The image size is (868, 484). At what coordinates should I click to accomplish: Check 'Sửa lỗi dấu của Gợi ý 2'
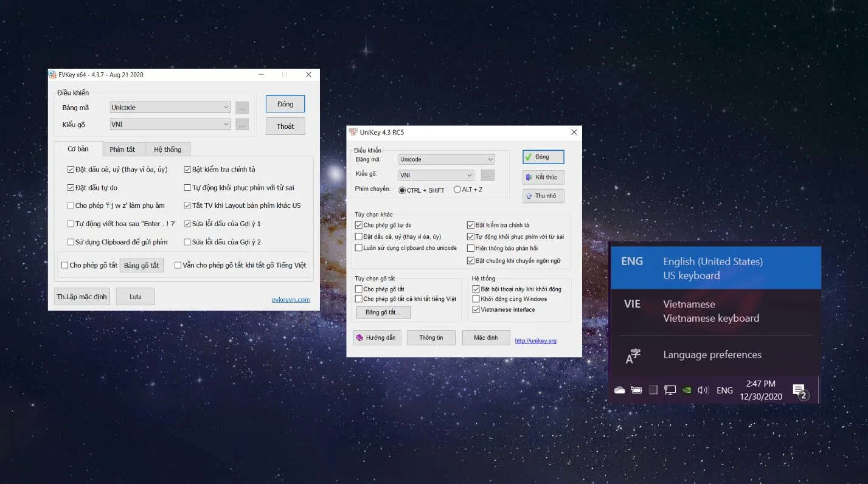[187, 242]
